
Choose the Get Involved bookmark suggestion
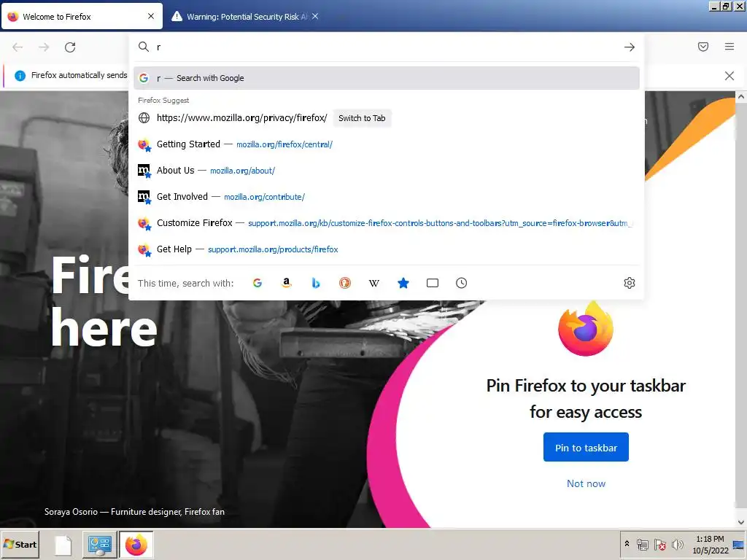coord(387,197)
